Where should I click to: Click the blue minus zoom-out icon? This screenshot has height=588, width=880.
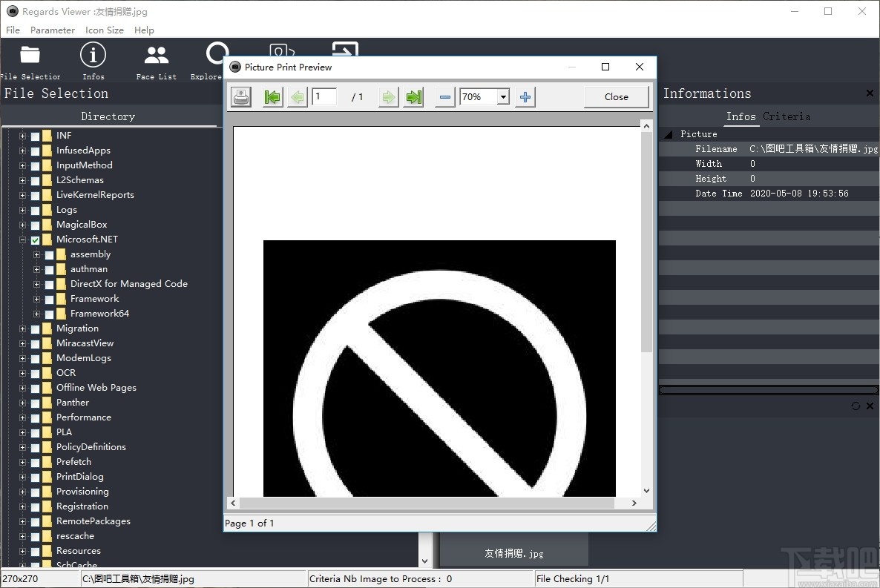[x=444, y=96]
